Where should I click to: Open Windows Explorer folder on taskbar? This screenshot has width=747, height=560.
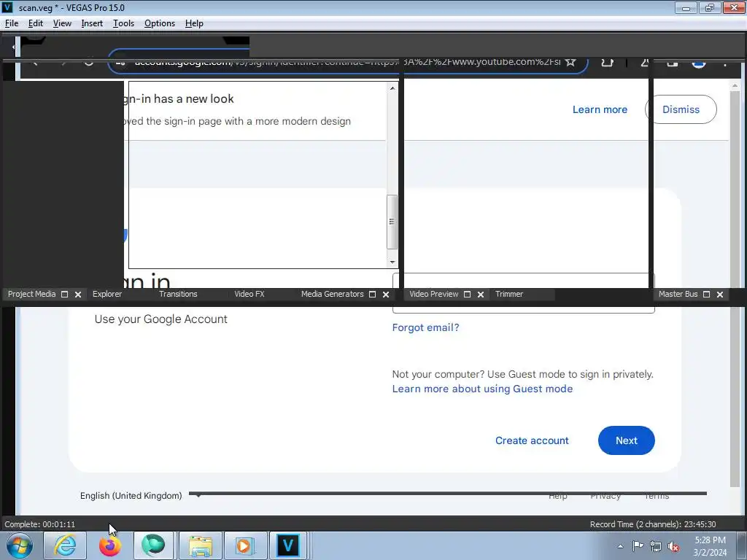click(200, 545)
